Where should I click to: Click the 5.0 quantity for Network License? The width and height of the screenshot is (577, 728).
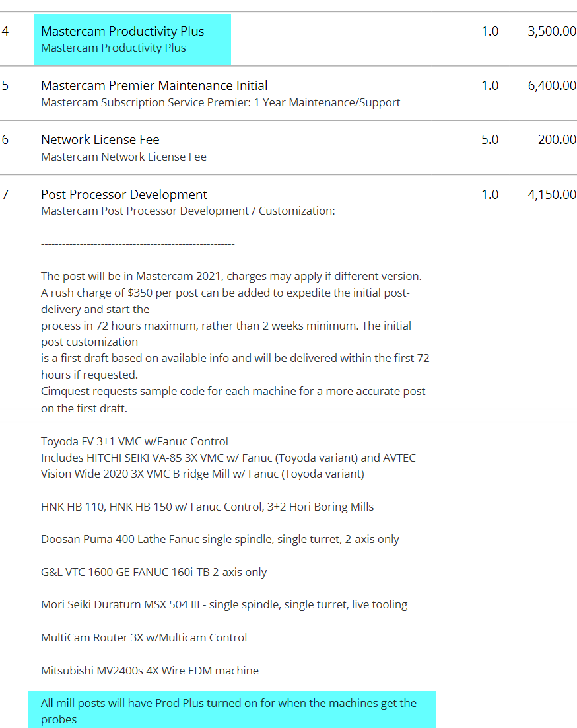point(489,139)
